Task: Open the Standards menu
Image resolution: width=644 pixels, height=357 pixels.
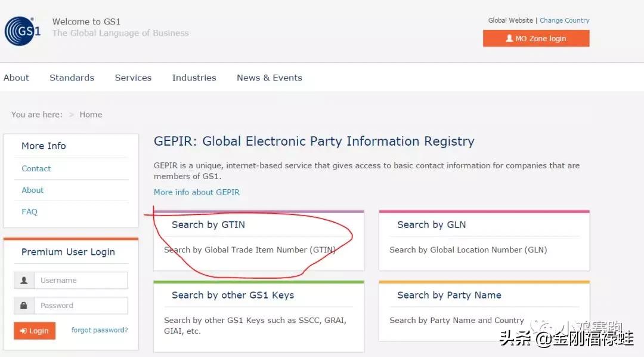Action: 72,78
